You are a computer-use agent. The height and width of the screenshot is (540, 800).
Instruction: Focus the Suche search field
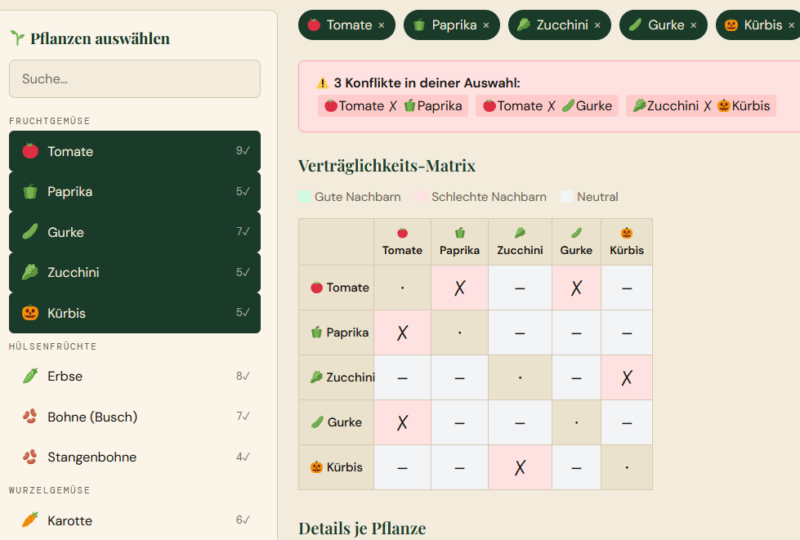pos(135,79)
